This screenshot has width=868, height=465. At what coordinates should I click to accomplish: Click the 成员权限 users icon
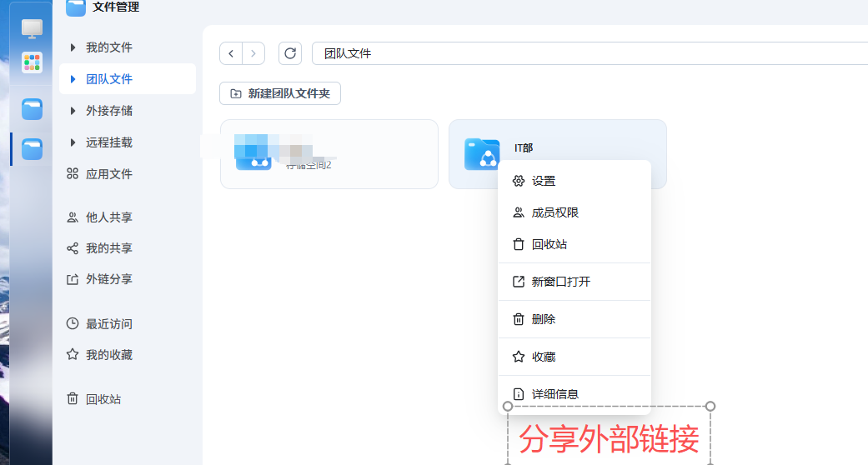pos(518,212)
